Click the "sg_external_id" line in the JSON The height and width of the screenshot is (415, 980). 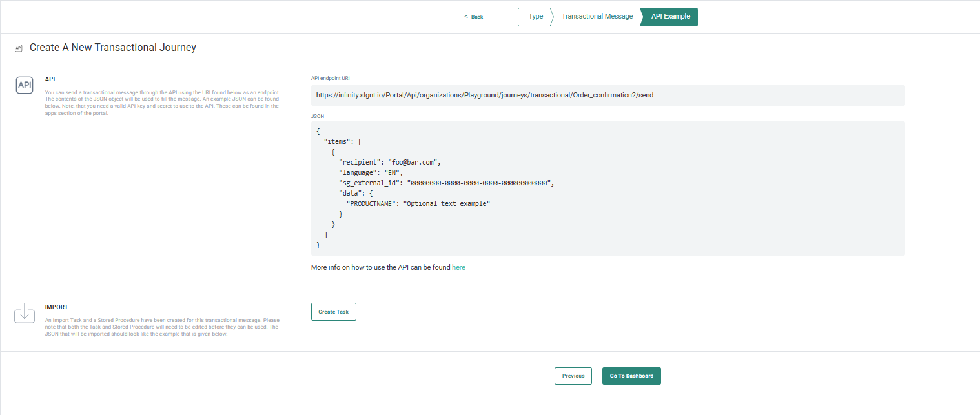coord(446,183)
